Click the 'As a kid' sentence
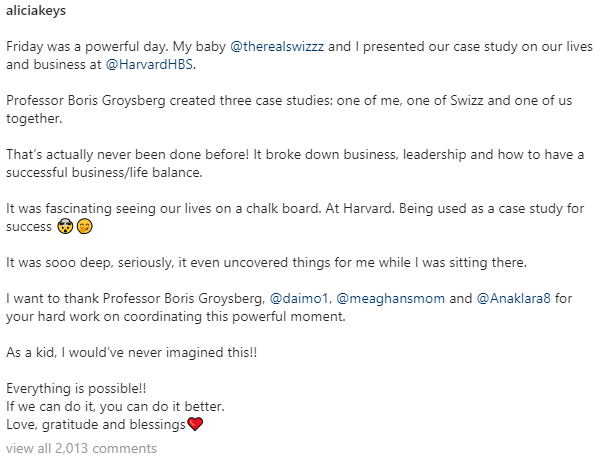 pos(131,352)
